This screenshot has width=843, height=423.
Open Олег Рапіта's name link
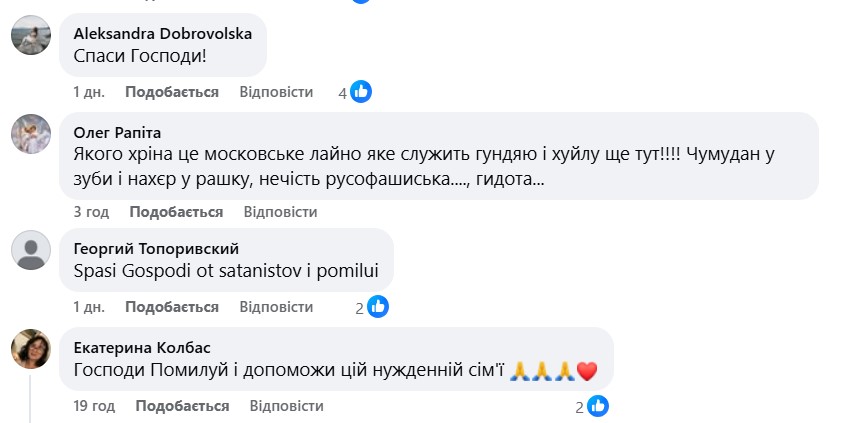pyautogui.click(x=117, y=132)
